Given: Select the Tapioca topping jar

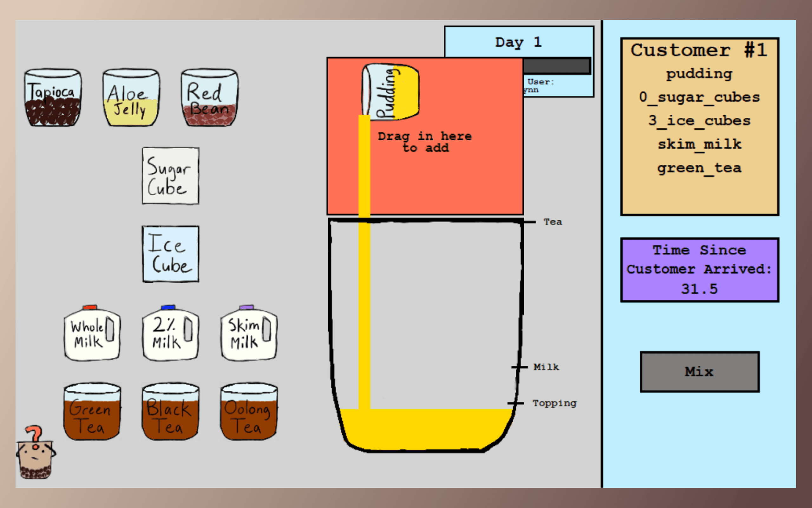Looking at the screenshot, I should tap(53, 97).
